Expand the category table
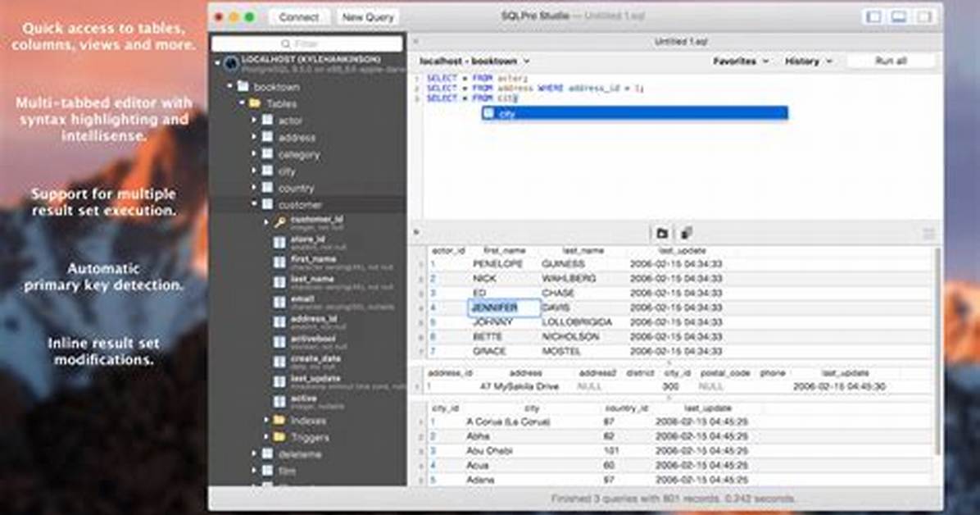980x515 pixels. 254,154
